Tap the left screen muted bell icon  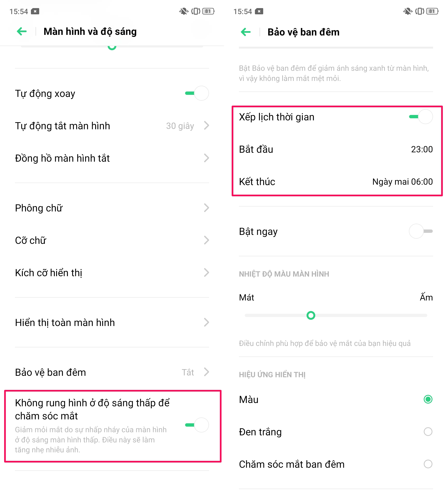click(184, 11)
